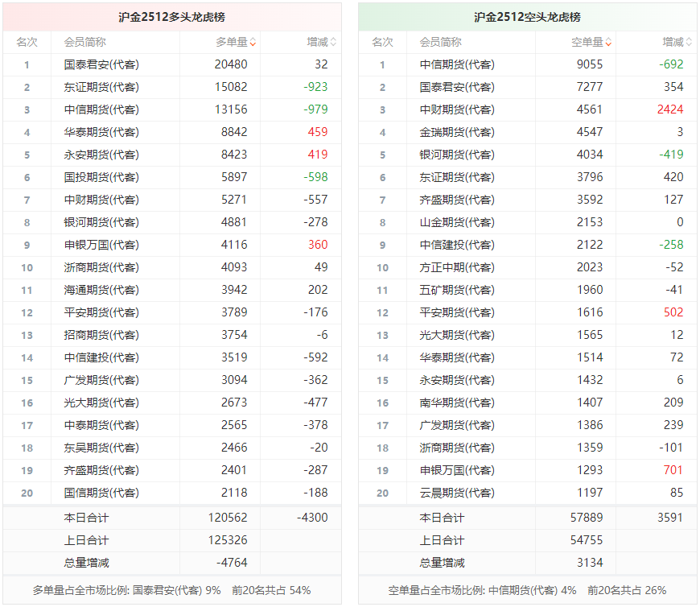This screenshot has width=700, height=607.
Task: Click 会员简称 header in long table
Action: click(x=84, y=43)
